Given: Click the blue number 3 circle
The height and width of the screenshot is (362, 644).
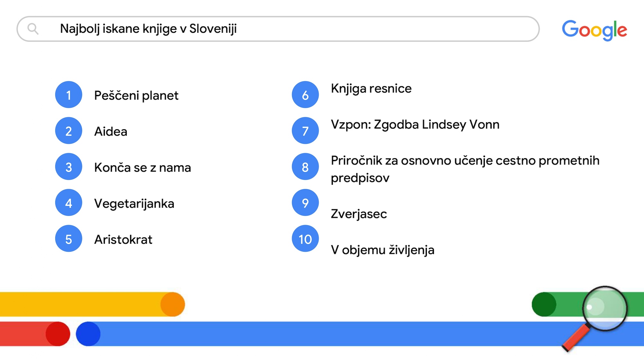Looking at the screenshot, I should [69, 167].
